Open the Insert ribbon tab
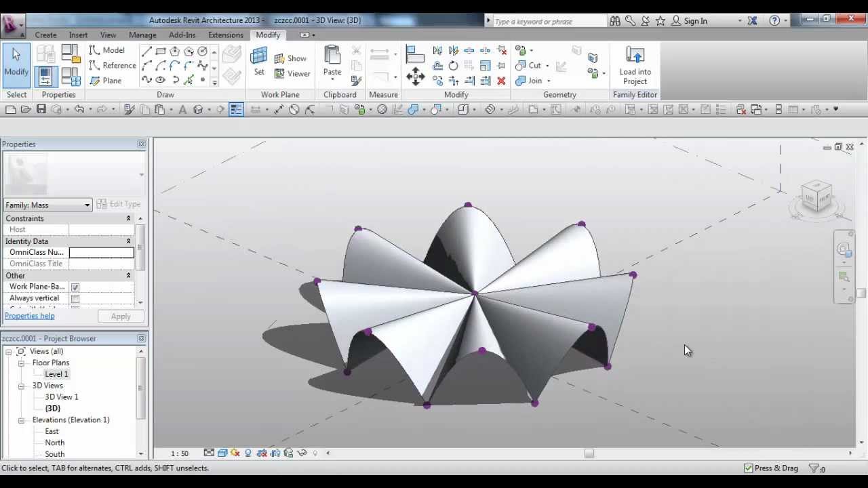Viewport: 868px width, 488px height. [78, 35]
